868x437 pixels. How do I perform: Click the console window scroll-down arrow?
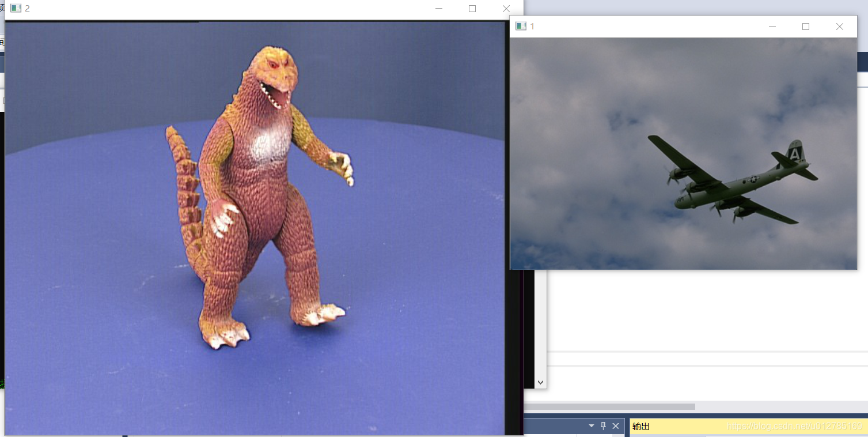(540, 382)
